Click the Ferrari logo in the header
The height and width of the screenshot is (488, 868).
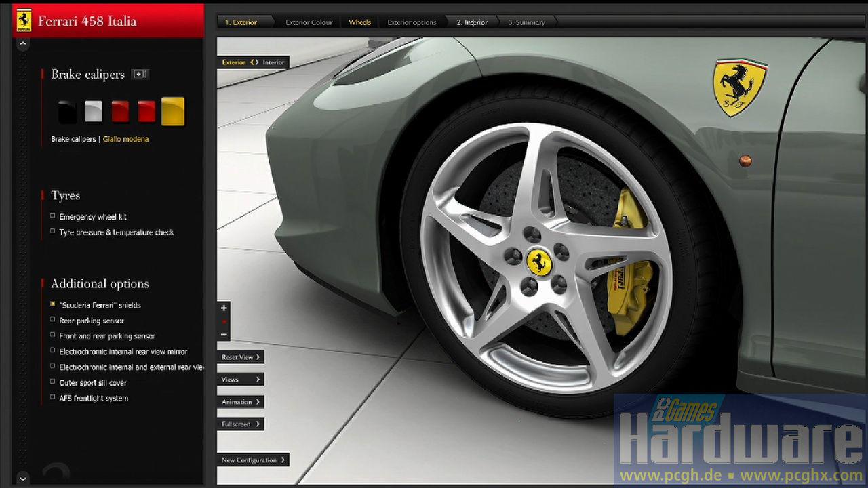click(24, 20)
